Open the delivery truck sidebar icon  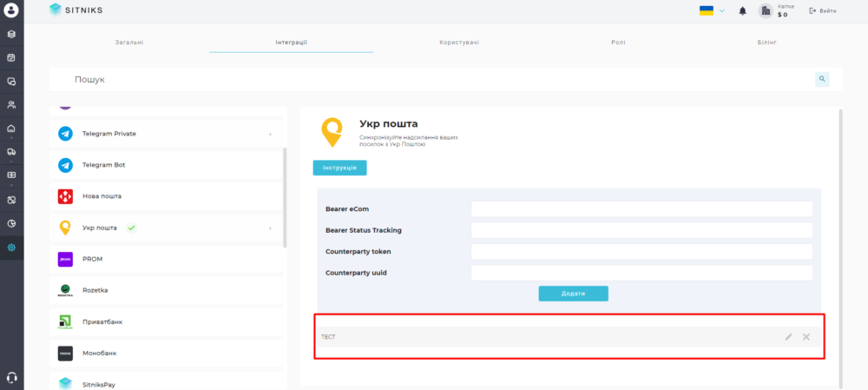pyautogui.click(x=11, y=152)
